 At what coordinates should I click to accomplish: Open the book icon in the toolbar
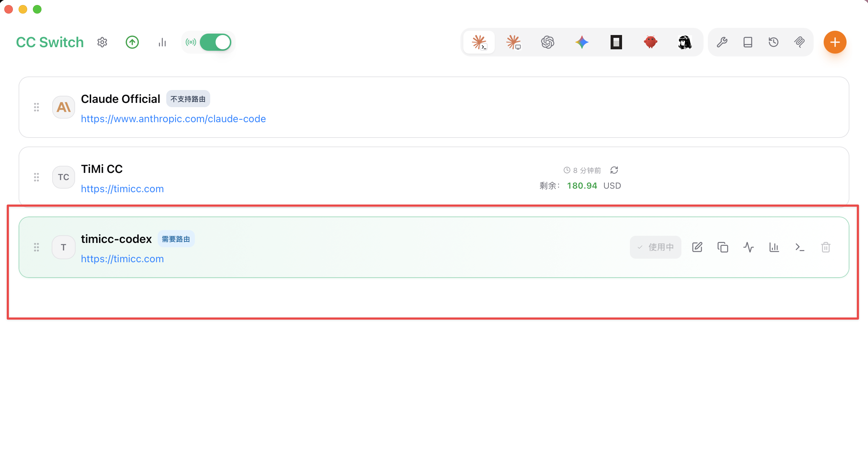tap(748, 42)
